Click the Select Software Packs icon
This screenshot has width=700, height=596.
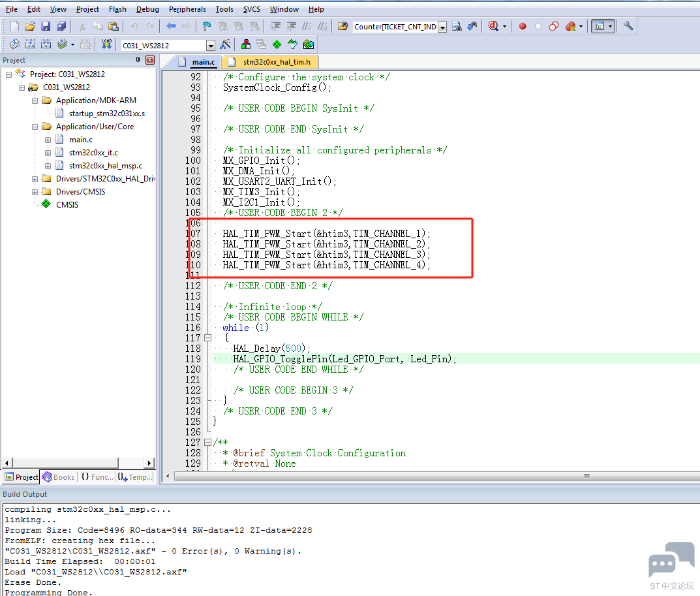coord(293,44)
